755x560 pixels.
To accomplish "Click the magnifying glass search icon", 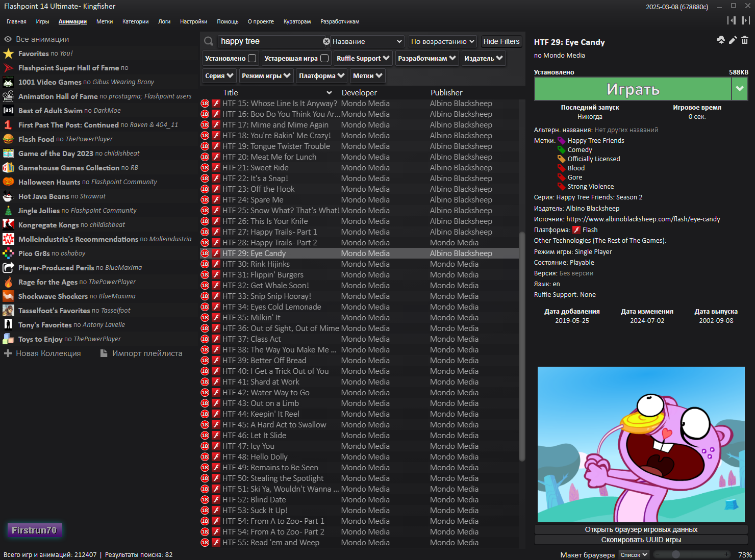I will click(209, 41).
